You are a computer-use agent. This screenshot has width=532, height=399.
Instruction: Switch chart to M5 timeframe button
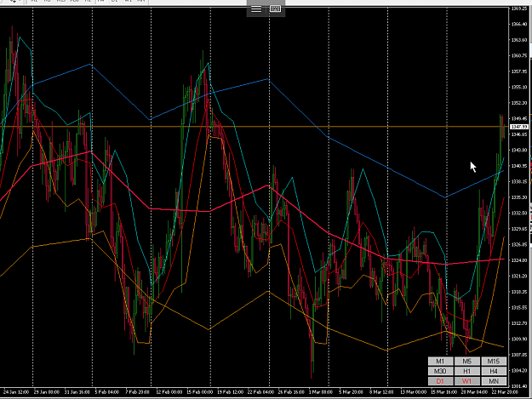tap(466, 362)
